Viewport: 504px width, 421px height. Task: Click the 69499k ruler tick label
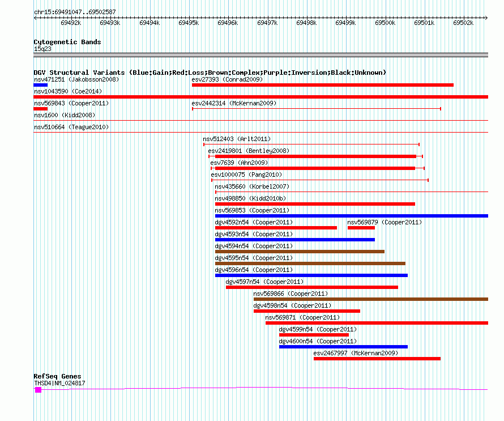coord(345,23)
